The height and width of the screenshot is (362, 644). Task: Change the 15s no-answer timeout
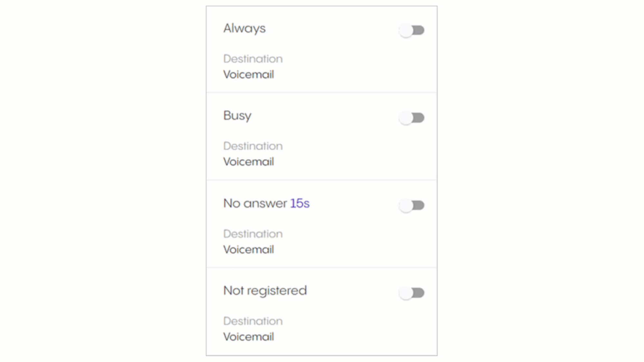pos(300,203)
